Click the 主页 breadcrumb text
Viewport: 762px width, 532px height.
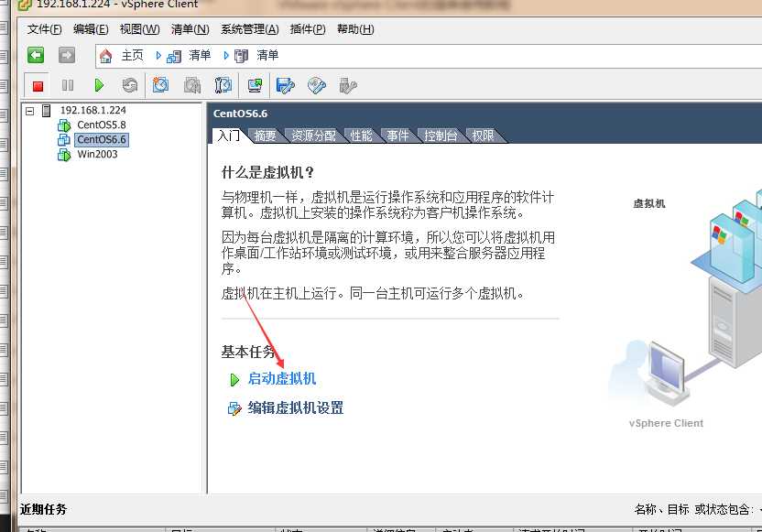point(132,55)
